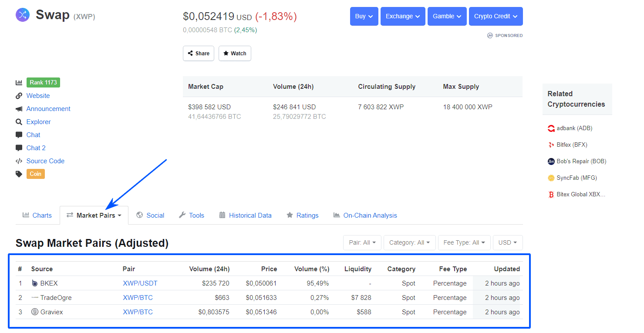Sort by the Price column header
Screen dimensions: 644x333
pos(269,269)
